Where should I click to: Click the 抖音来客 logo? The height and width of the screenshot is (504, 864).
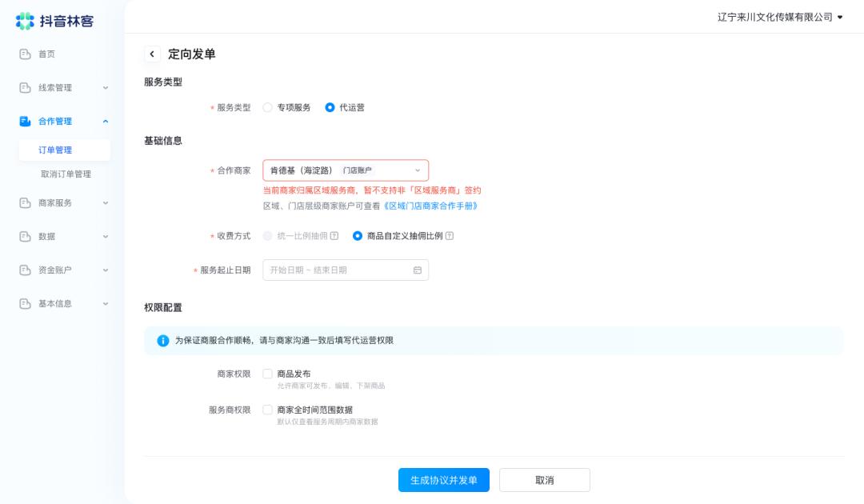pyautogui.click(x=54, y=21)
